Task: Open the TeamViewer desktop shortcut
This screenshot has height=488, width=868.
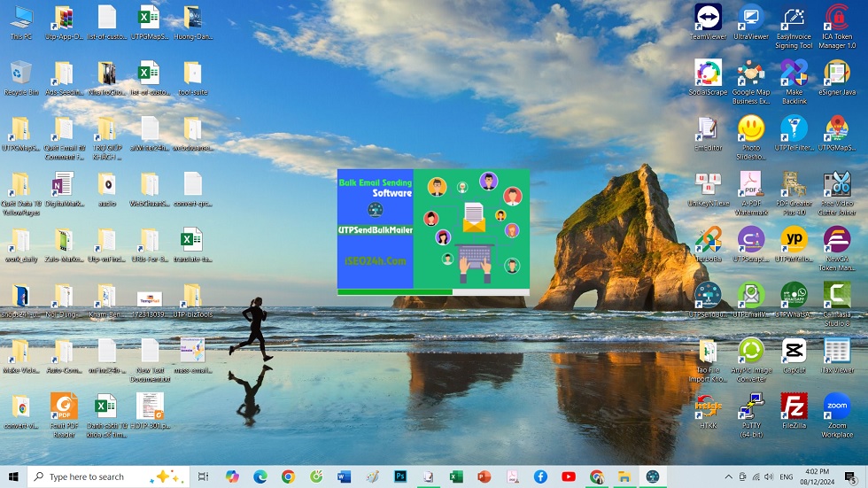Action: pos(708,19)
